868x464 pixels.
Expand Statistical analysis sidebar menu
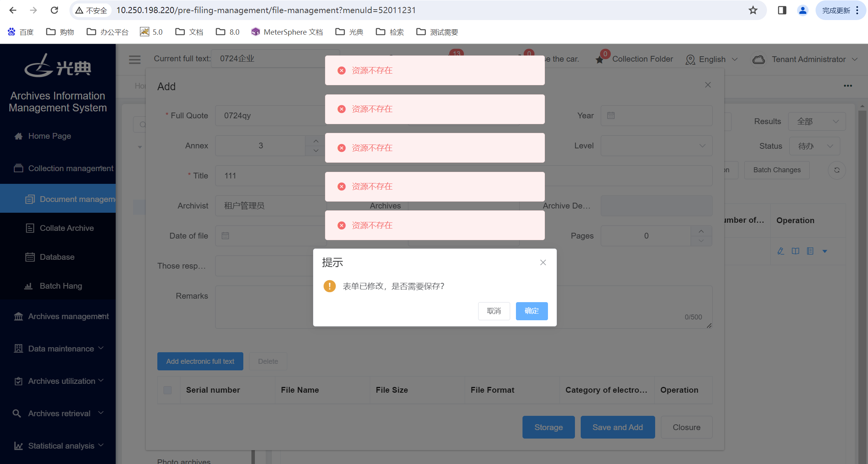58,446
